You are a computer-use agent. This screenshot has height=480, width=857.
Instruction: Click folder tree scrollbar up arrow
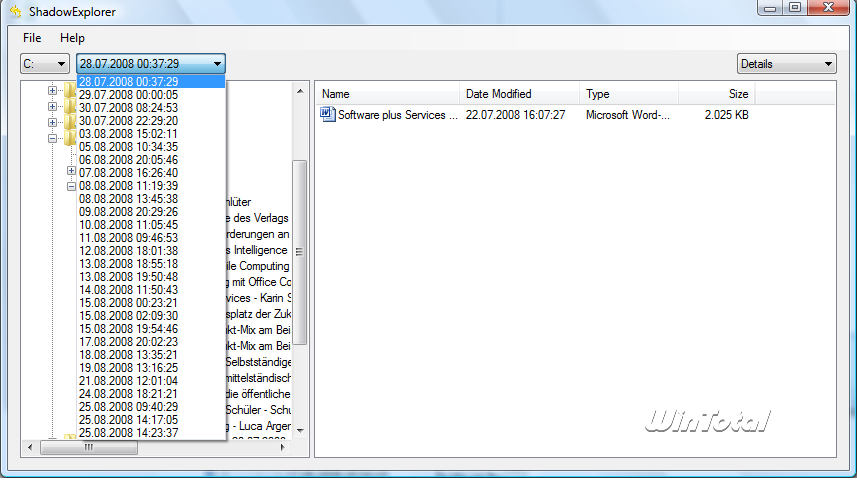click(x=300, y=91)
